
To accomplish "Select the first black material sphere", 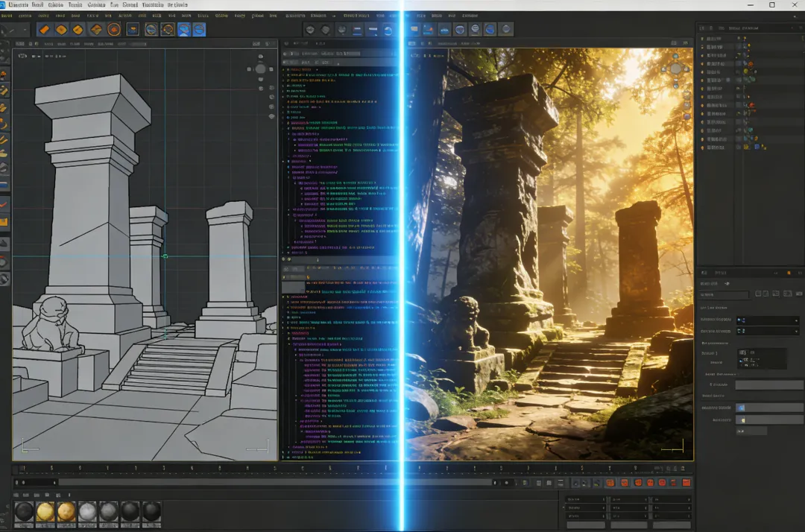I will (x=25, y=512).
